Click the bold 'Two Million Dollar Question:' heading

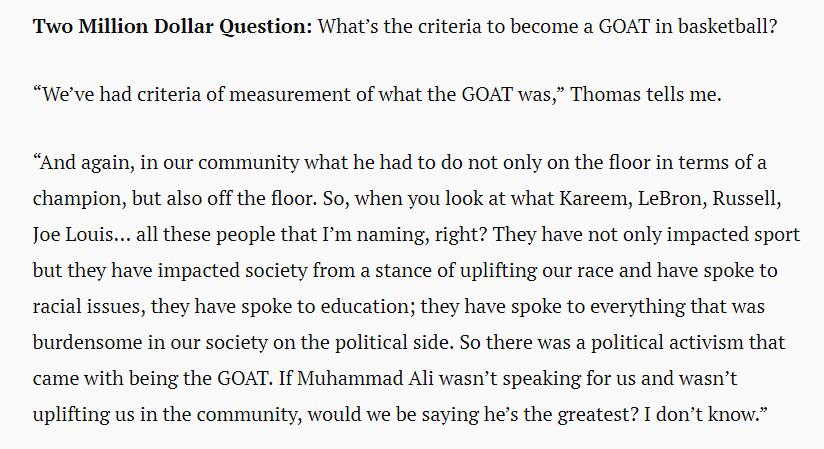(x=172, y=26)
